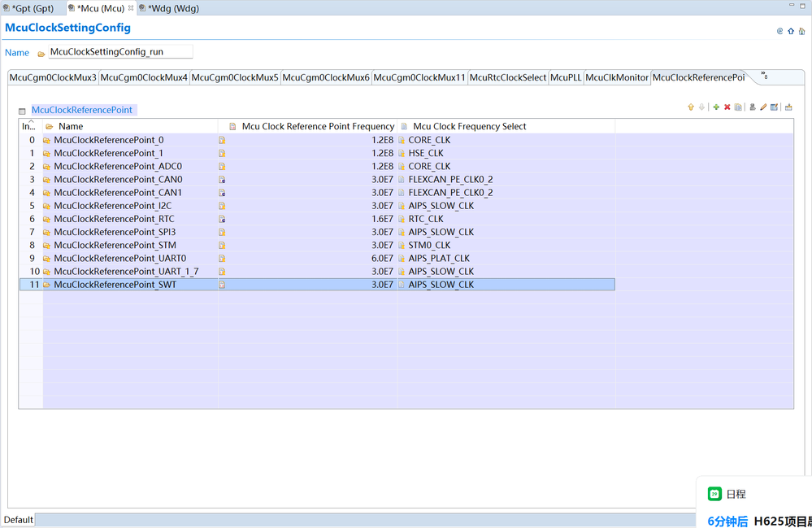Click the frequency icon in McuClockReferencePoint_RTC row

(x=222, y=219)
